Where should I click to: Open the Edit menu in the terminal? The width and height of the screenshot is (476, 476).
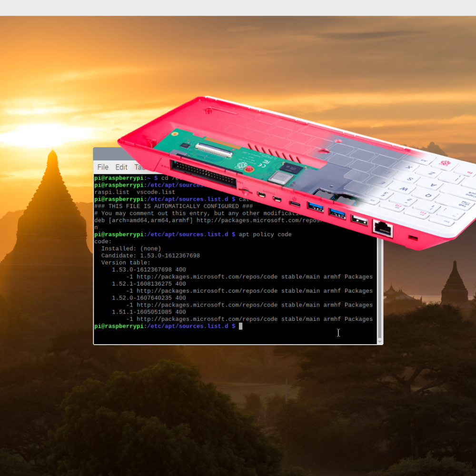coord(121,167)
